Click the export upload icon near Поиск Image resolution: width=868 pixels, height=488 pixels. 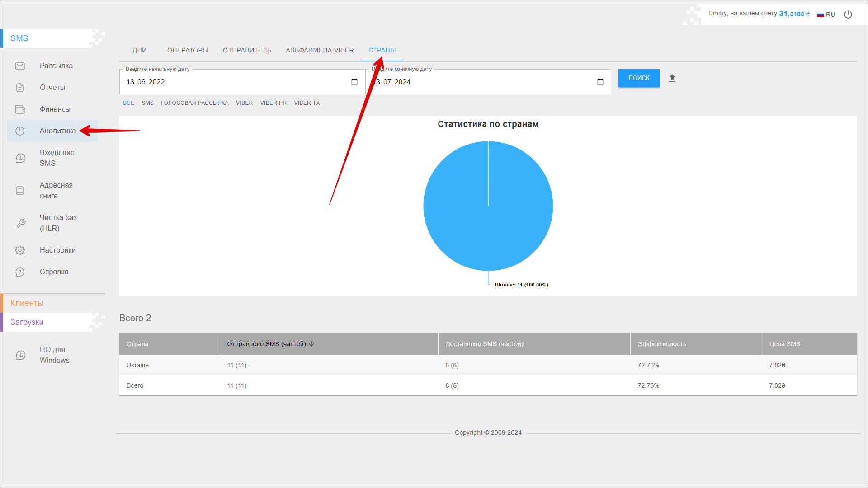pyautogui.click(x=672, y=78)
